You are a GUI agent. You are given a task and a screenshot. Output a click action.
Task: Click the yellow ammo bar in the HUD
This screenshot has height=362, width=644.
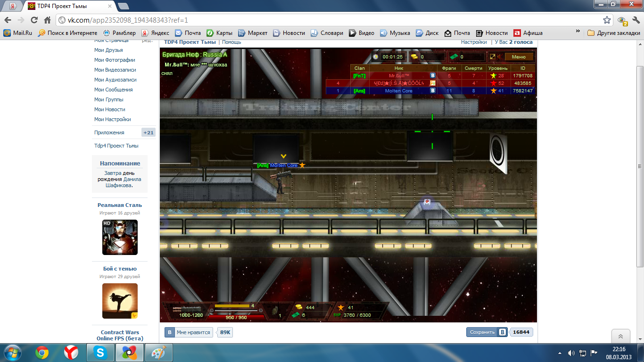232,306
